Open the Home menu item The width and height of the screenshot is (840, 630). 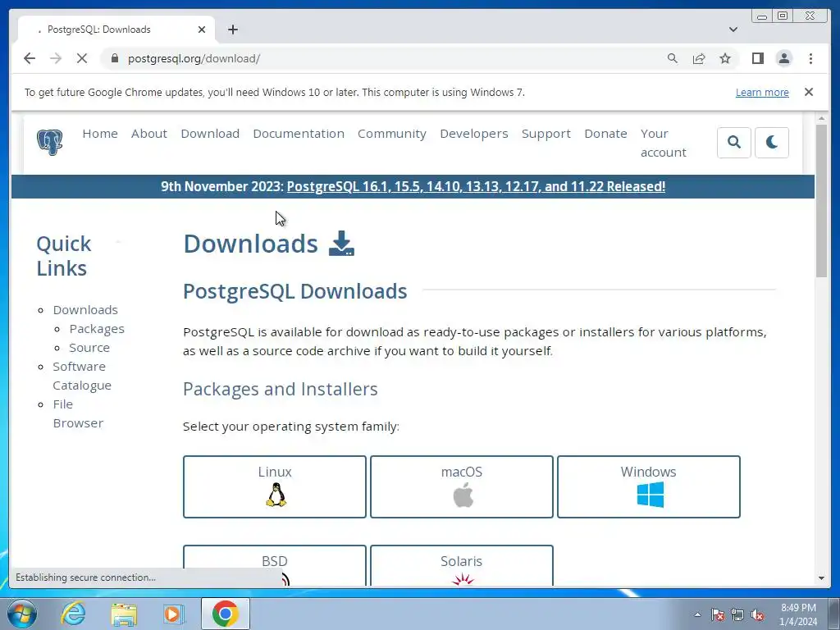tap(100, 134)
